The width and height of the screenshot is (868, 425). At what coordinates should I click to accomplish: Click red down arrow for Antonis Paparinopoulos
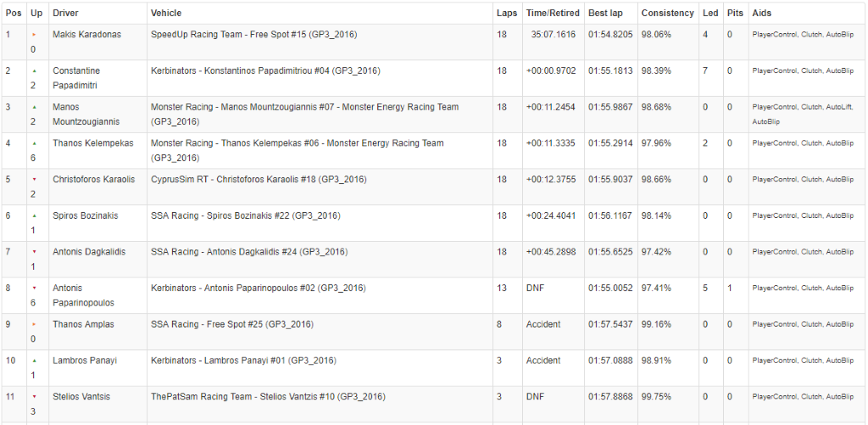[x=34, y=288]
